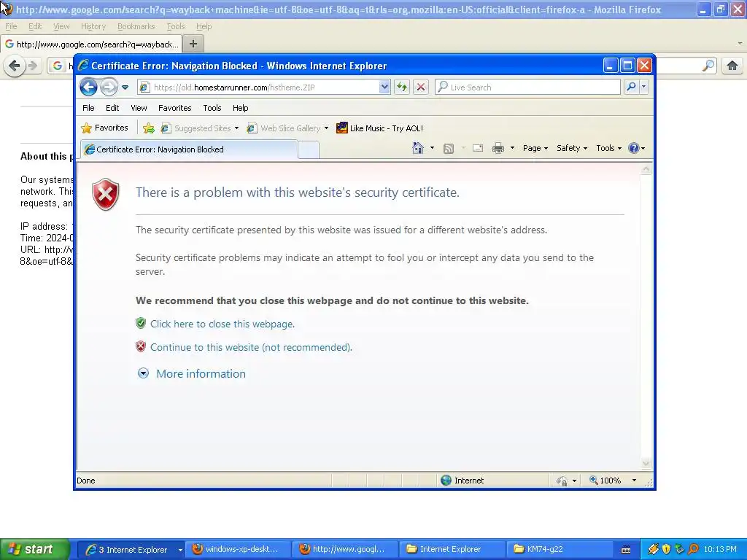This screenshot has width=747, height=560.
Task: Click the IE Home icon
Action: coord(418,148)
